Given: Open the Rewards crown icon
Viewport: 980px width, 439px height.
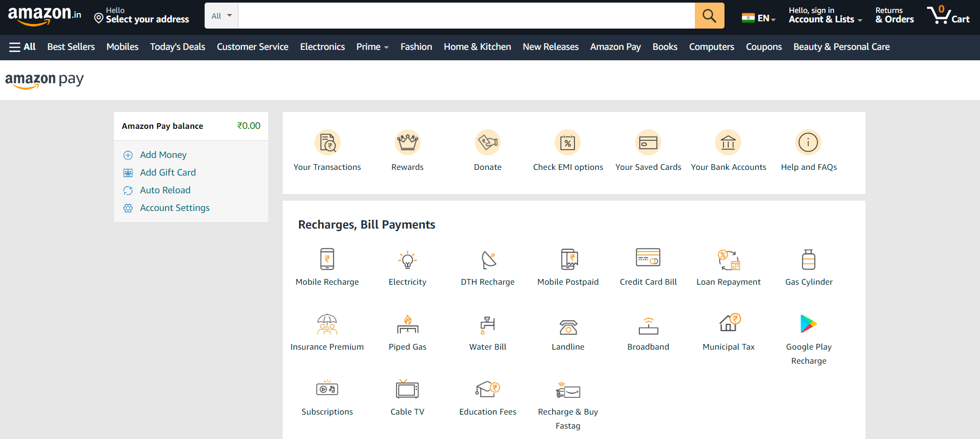Looking at the screenshot, I should (x=408, y=142).
